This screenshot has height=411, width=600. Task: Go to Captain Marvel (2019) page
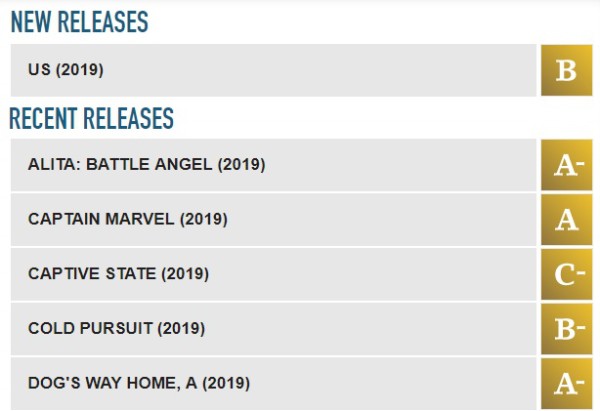click(127, 219)
